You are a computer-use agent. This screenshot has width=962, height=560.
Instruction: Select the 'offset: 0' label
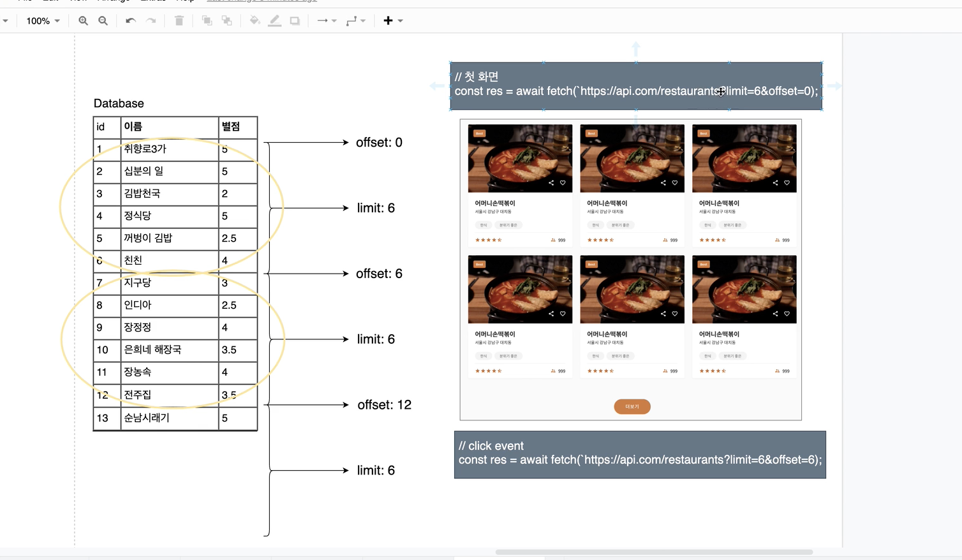[x=379, y=142]
